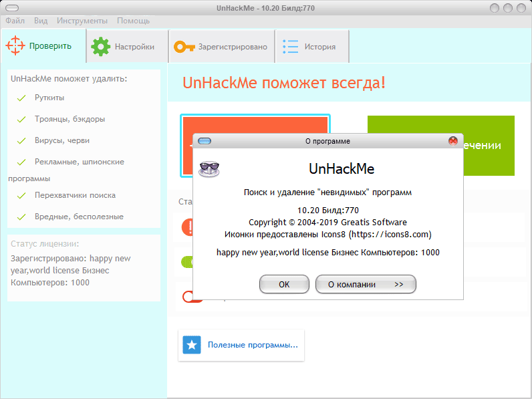Click the 'UnHackMe поможет всегда!' heading
This screenshot has height=399, width=532.
coord(284,82)
